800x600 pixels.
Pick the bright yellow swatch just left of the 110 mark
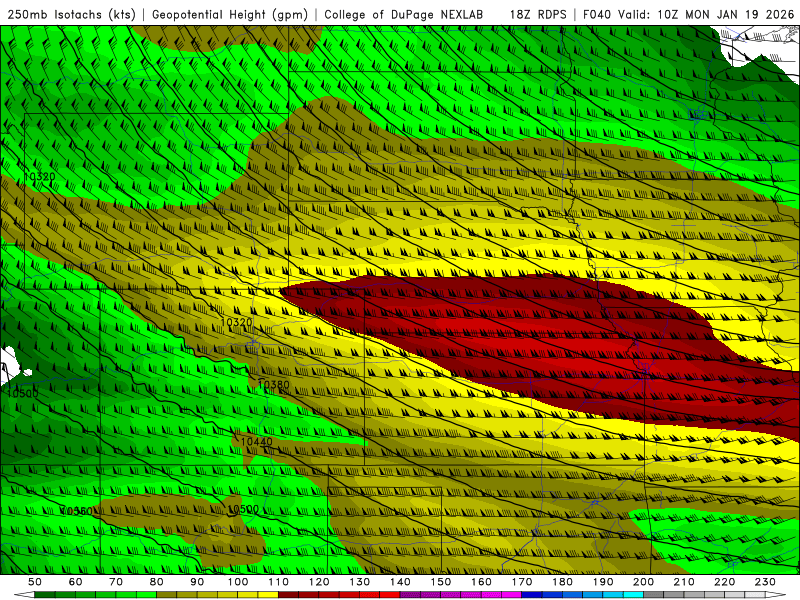click(x=268, y=595)
